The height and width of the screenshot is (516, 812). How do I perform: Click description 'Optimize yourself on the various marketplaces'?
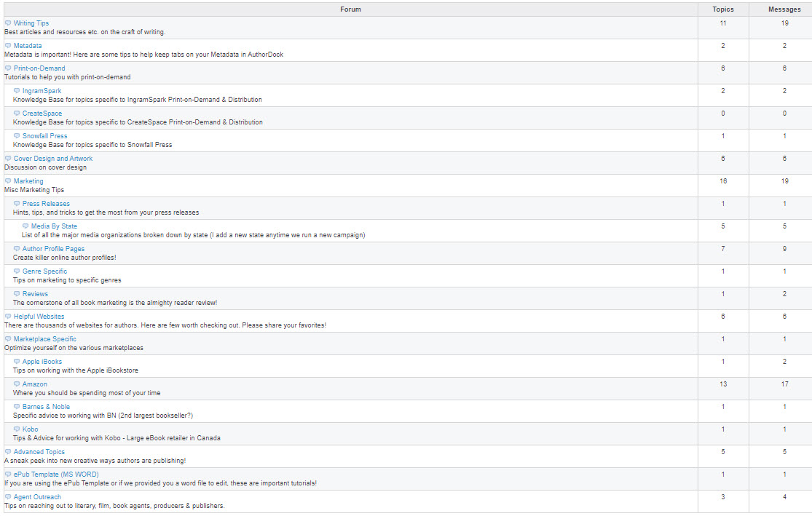click(74, 348)
